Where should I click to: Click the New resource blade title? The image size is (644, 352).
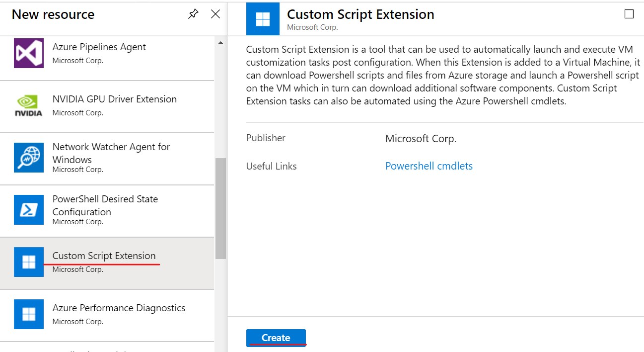53,14
